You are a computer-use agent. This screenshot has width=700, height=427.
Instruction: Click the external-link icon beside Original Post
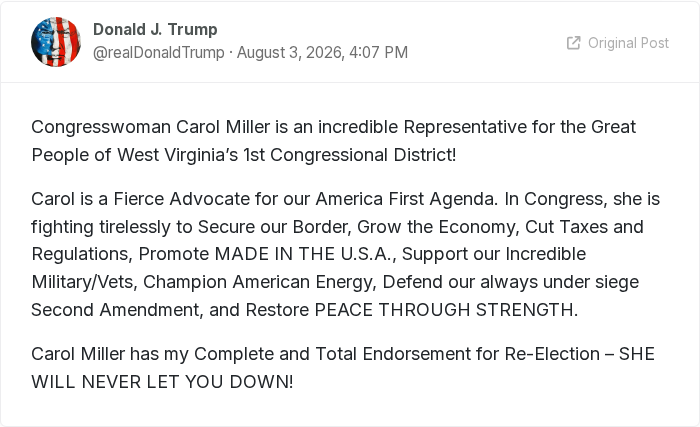pos(573,43)
